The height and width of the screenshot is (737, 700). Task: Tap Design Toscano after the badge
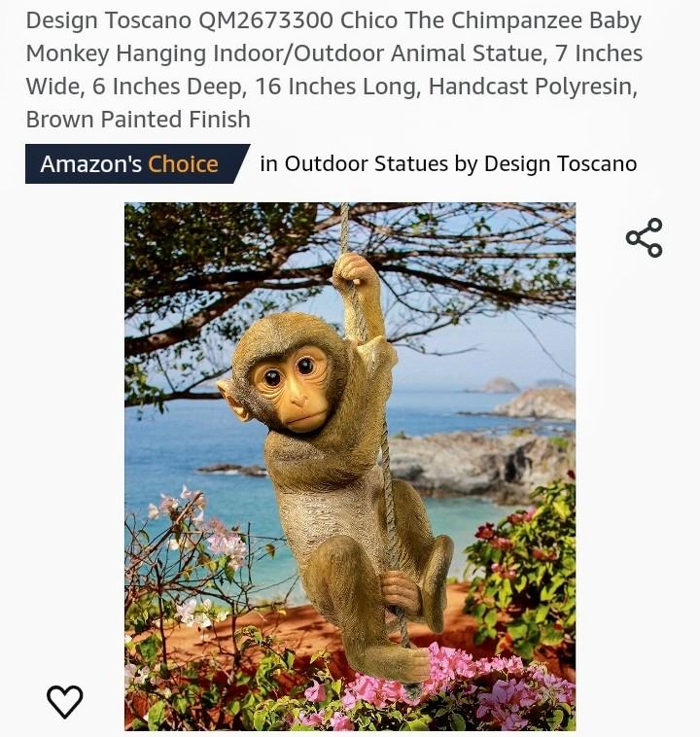coord(560,164)
